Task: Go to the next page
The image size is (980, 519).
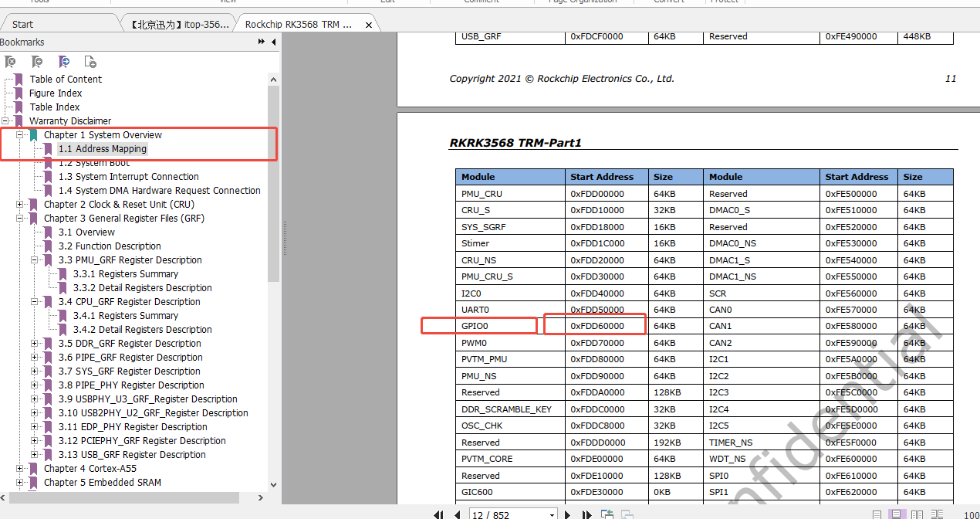Action: (568, 514)
